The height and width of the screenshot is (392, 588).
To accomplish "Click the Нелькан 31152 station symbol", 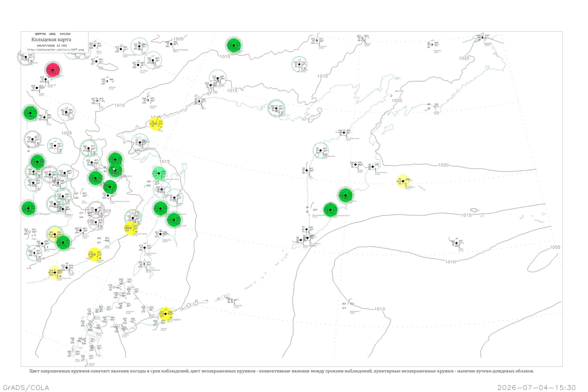I will pyautogui.click(x=148, y=101).
